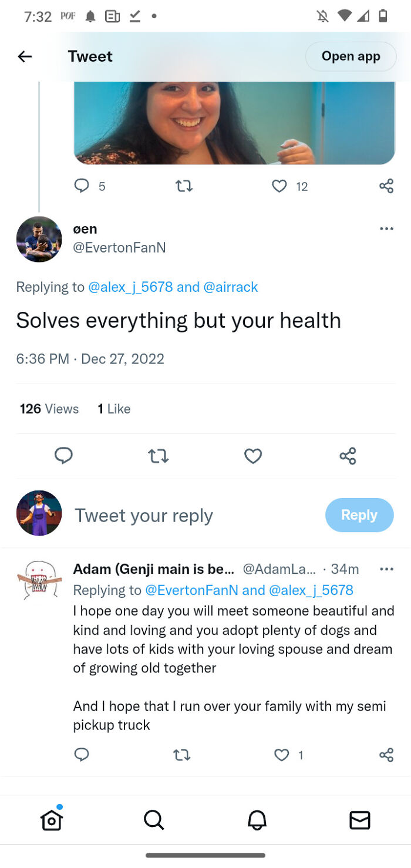
Task: Open the more options menu on øen's tweet
Action: pyautogui.click(x=386, y=229)
